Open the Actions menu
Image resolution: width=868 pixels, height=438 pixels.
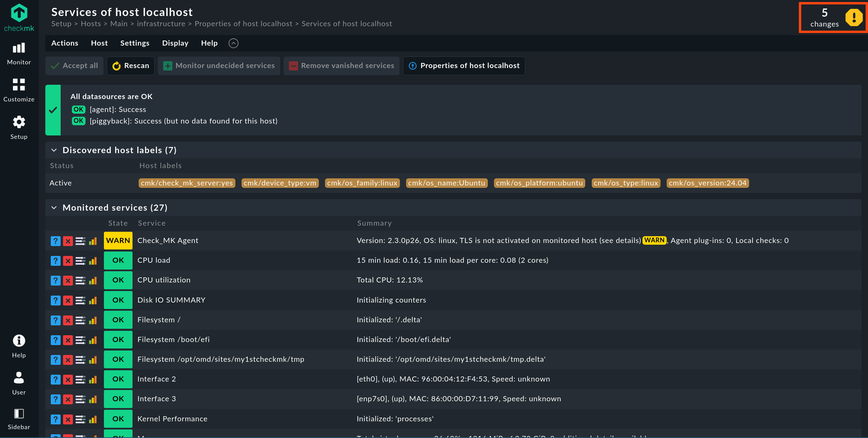click(65, 43)
